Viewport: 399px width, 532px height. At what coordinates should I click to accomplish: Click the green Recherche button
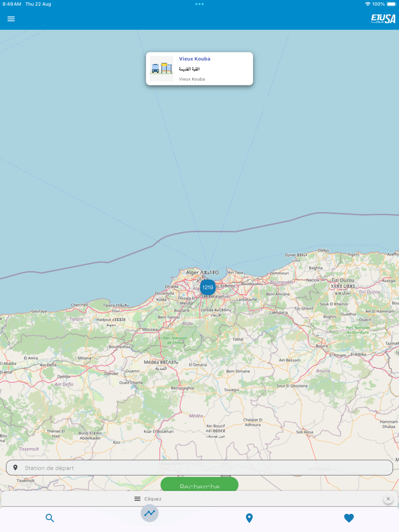(x=199, y=485)
